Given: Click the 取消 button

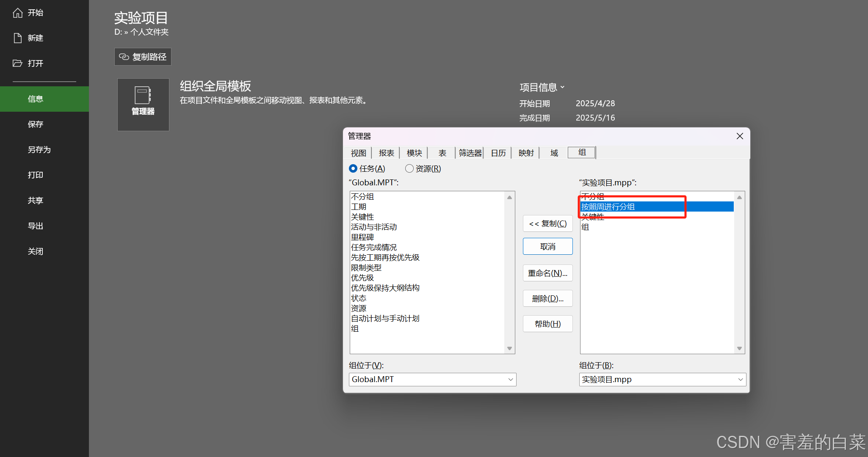Looking at the screenshot, I should [x=547, y=246].
